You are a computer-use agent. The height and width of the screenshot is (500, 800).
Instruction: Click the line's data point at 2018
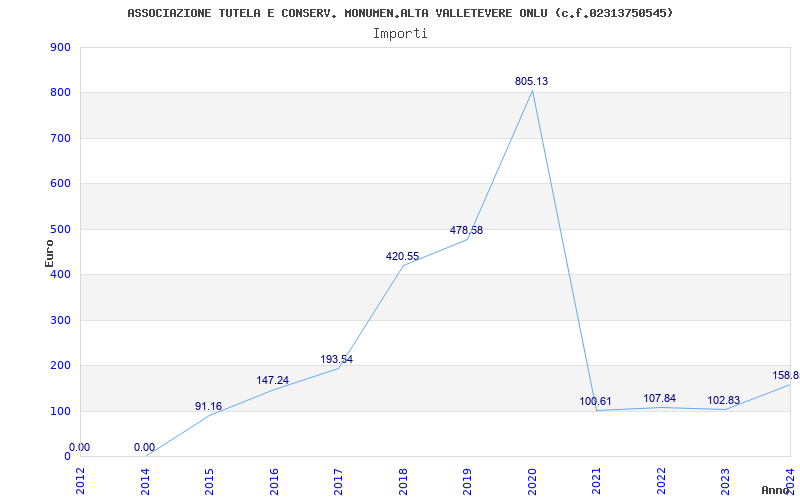[x=403, y=265]
